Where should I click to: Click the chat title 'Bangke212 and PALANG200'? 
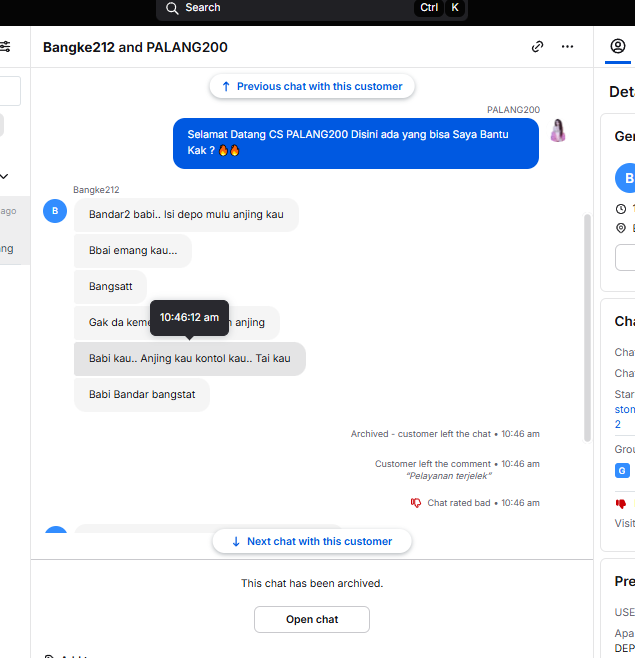pos(135,47)
